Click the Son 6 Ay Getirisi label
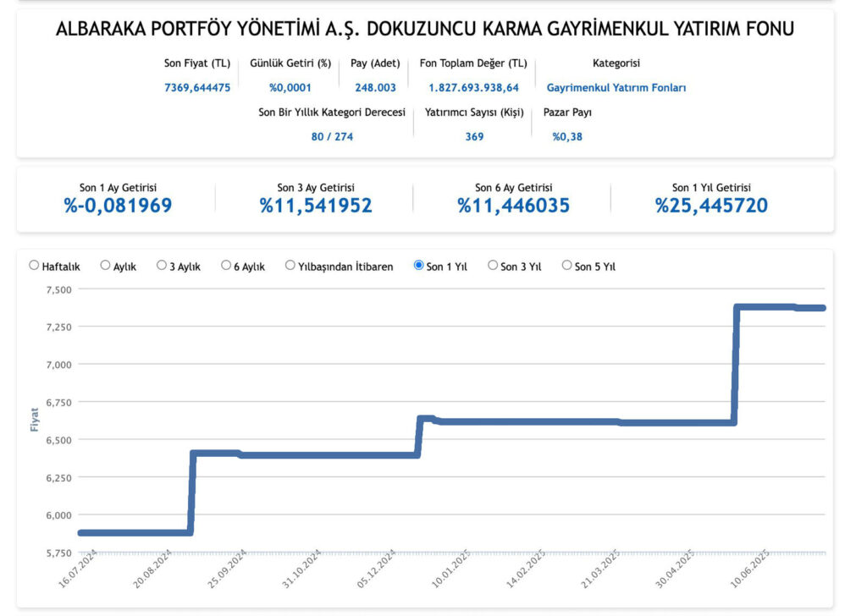The height and width of the screenshot is (616, 867). (x=513, y=187)
